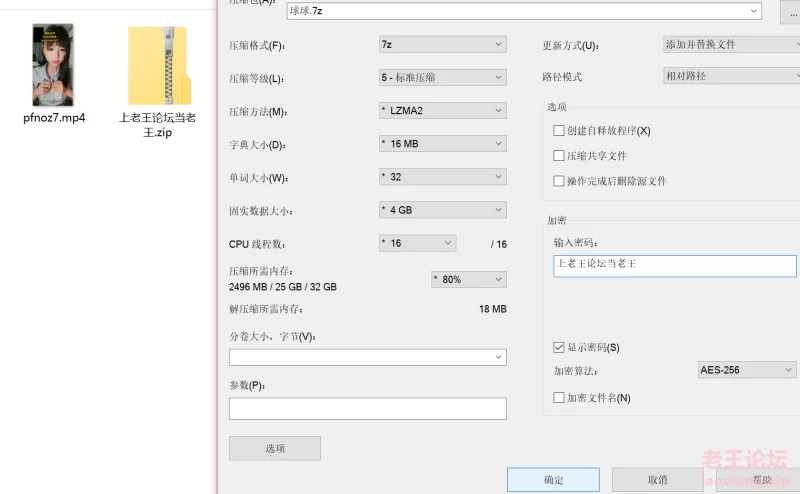Enable 操作完成后删除源文件 checkbox
The width and height of the screenshot is (800, 494).
559,181
